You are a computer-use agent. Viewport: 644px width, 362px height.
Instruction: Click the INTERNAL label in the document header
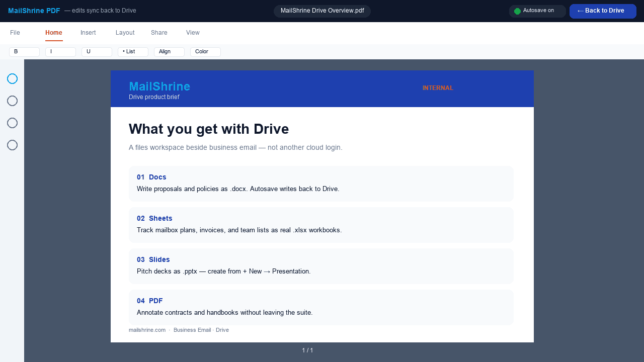(x=438, y=88)
